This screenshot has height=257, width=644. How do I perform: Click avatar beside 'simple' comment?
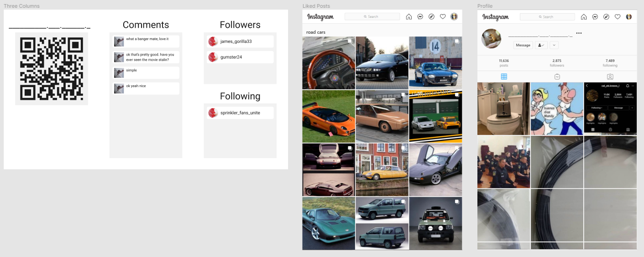(119, 73)
